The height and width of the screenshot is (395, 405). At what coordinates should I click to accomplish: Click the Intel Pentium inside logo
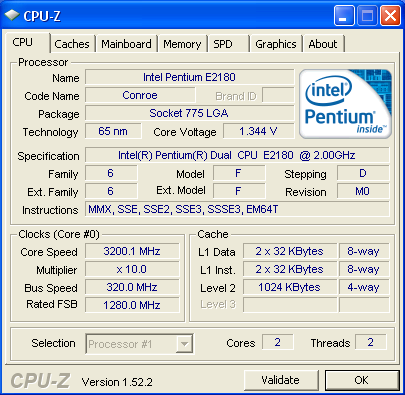click(345, 104)
